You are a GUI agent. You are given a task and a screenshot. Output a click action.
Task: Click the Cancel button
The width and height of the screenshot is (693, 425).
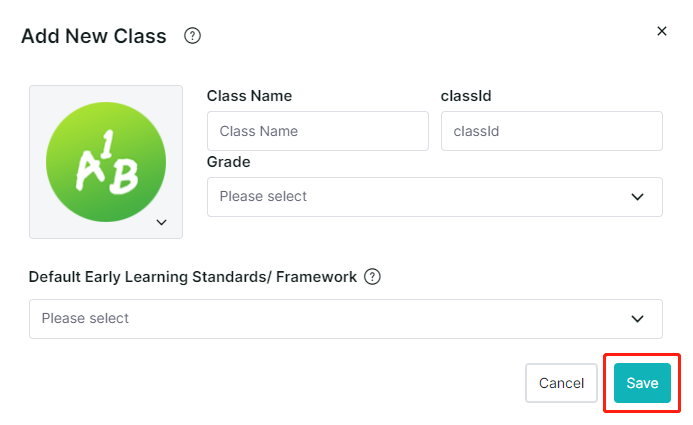(561, 383)
